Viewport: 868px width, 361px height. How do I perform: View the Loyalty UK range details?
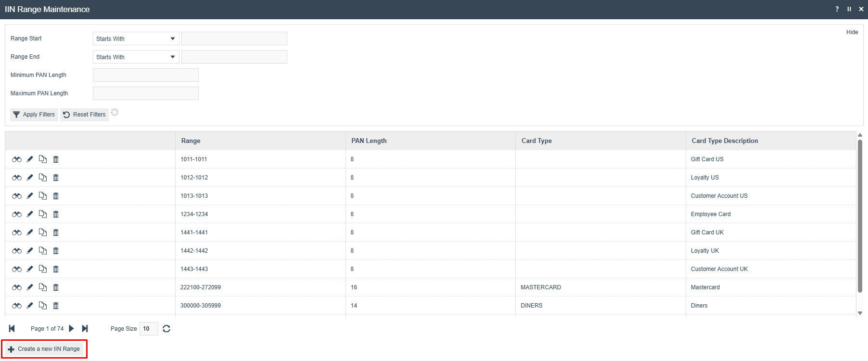[17, 251]
